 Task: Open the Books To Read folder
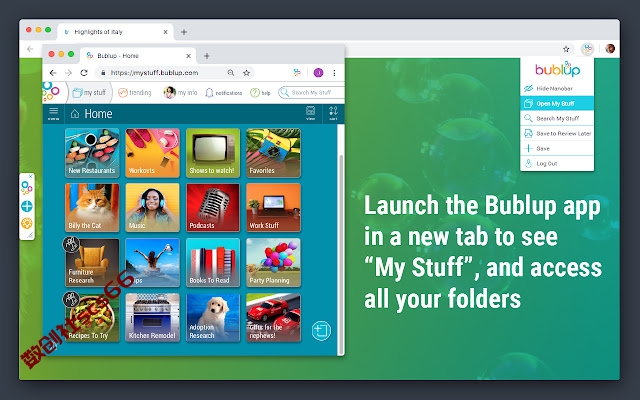[213, 263]
